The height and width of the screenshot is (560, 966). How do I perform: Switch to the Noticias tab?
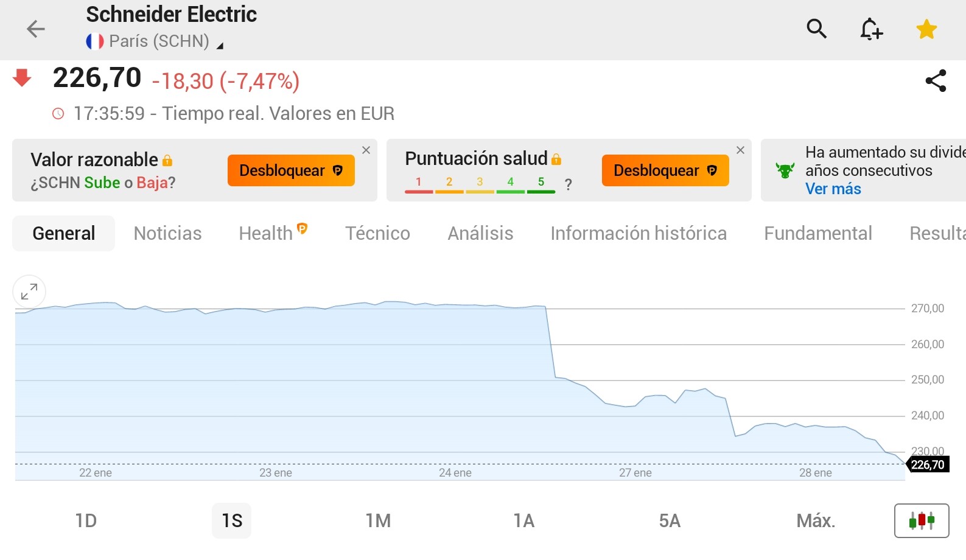coord(167,233)
